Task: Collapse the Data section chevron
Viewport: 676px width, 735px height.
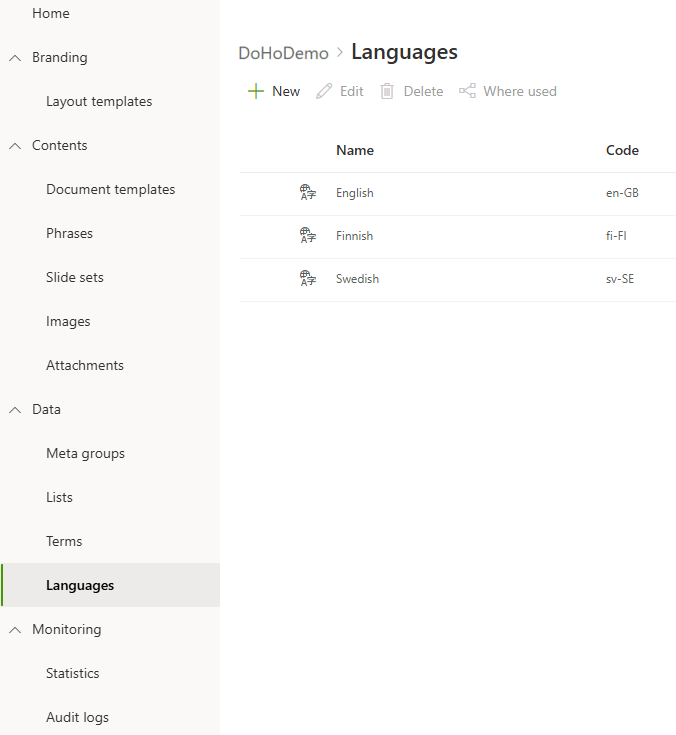Action: (15, 410)
